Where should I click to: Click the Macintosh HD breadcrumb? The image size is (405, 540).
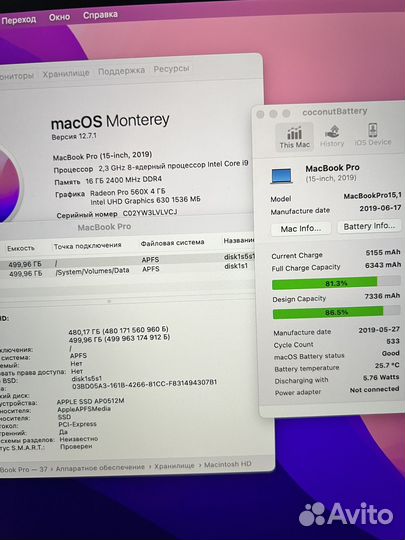[x=228, y=465]
